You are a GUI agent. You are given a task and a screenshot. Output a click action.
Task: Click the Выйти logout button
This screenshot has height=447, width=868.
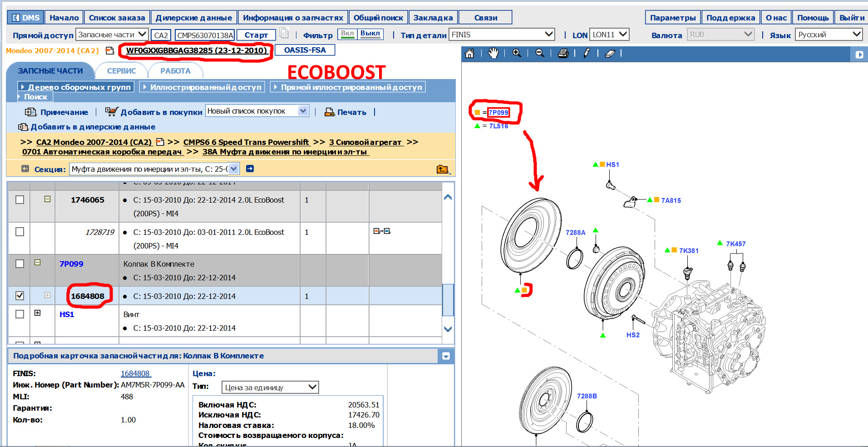pyautogui.click(x=852, y=18)
